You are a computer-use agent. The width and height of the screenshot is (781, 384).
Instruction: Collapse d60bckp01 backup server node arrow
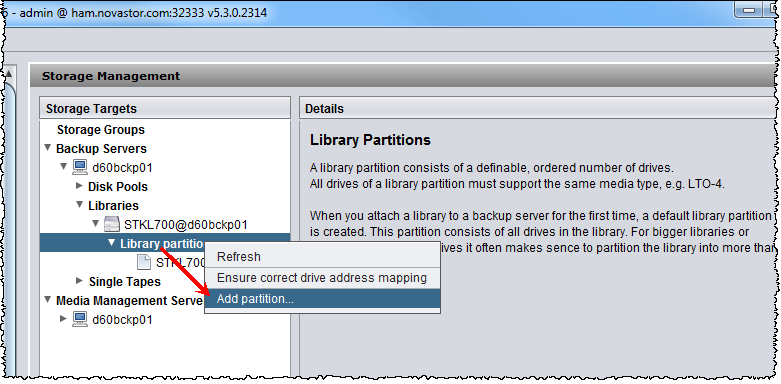click(63, 167)
